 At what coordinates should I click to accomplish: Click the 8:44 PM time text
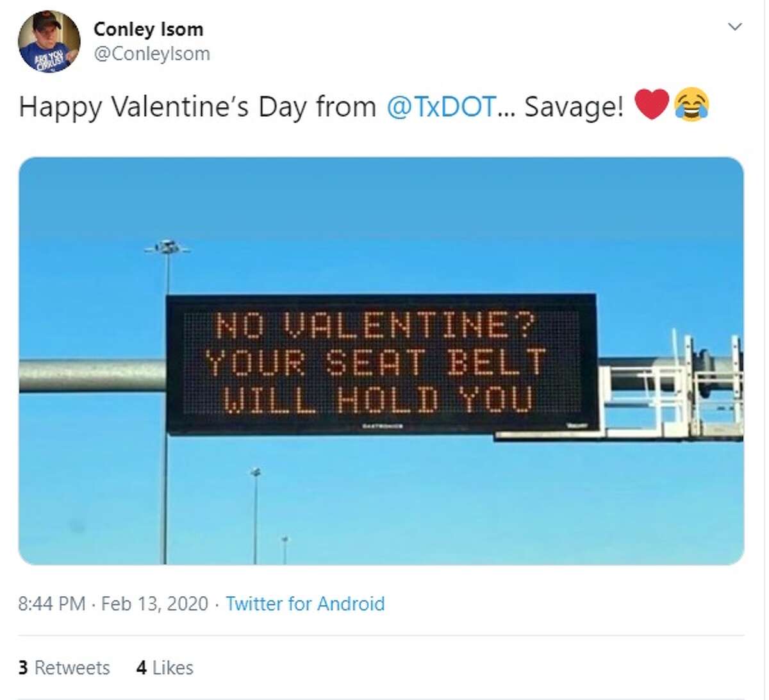click(x=51, y=604)
